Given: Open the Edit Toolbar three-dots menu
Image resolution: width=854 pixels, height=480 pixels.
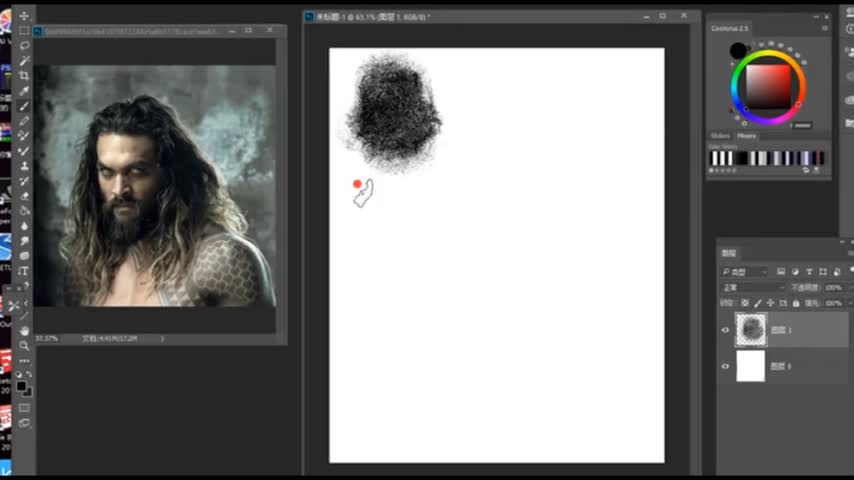Looking at the screenshot, I should pos(24,361).
